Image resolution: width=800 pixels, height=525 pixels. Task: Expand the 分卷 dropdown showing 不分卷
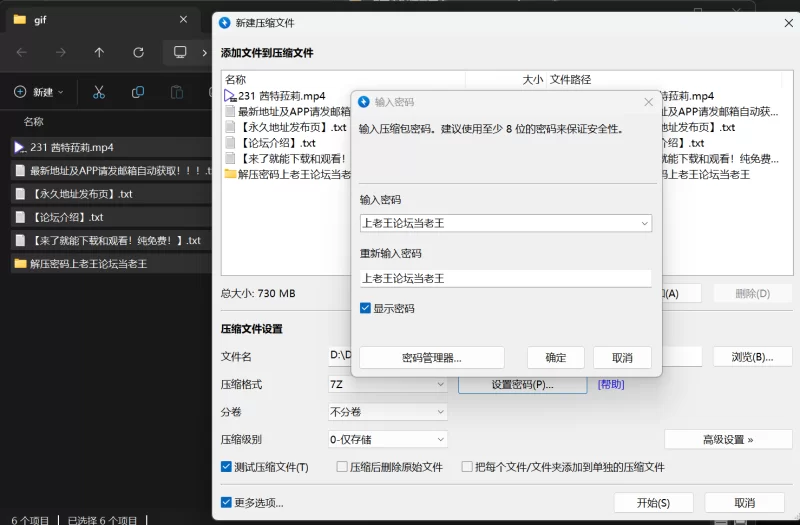[x=387, y=412]
